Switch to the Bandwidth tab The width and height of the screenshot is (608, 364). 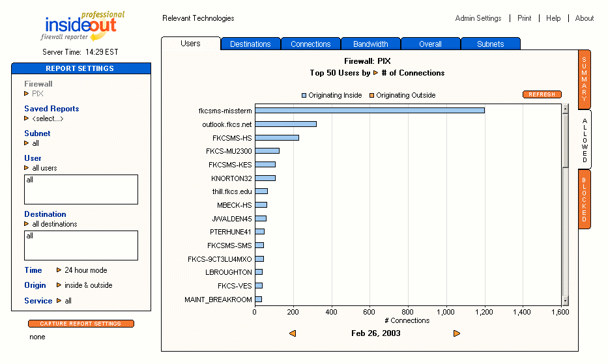pyautogui.click(x=370, y=44)
